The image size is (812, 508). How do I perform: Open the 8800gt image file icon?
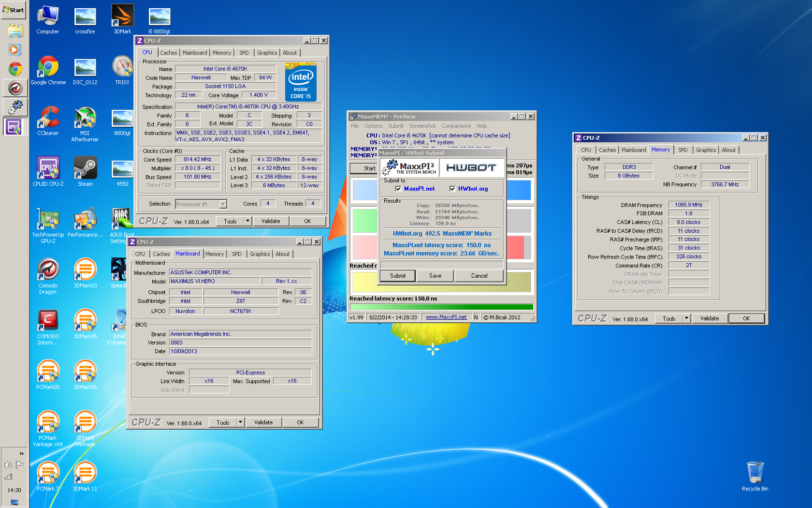(122, 121)
